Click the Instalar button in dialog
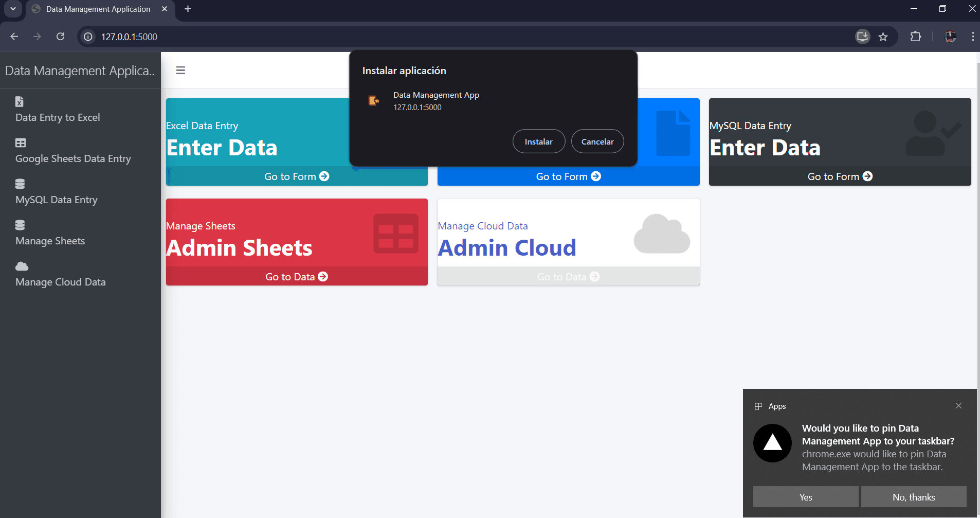This screenshot has height=518, width=980. click(539, 141)
